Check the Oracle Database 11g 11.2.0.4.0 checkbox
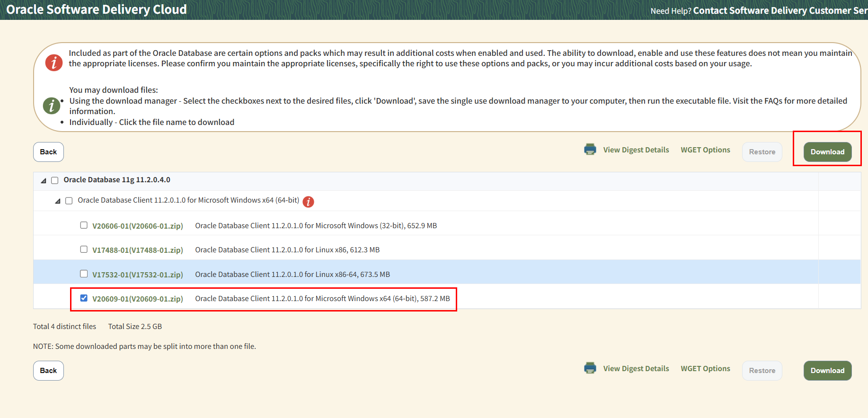Viewport: 868px width, 418px height. click(x=55, y=180)
